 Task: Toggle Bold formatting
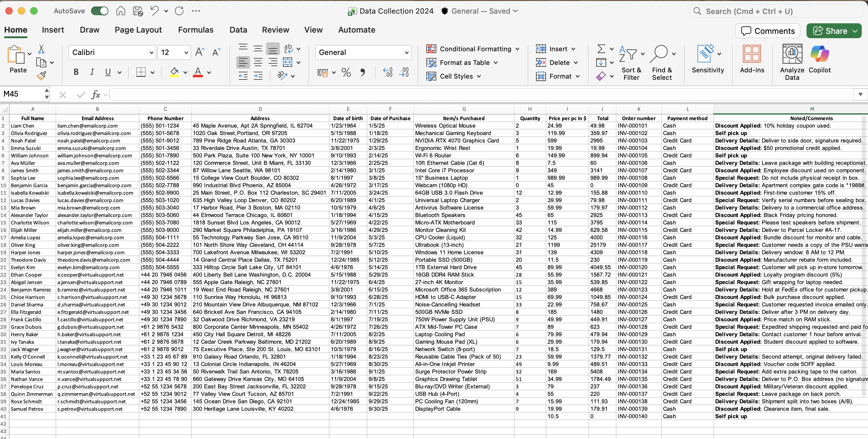(76, 72)
